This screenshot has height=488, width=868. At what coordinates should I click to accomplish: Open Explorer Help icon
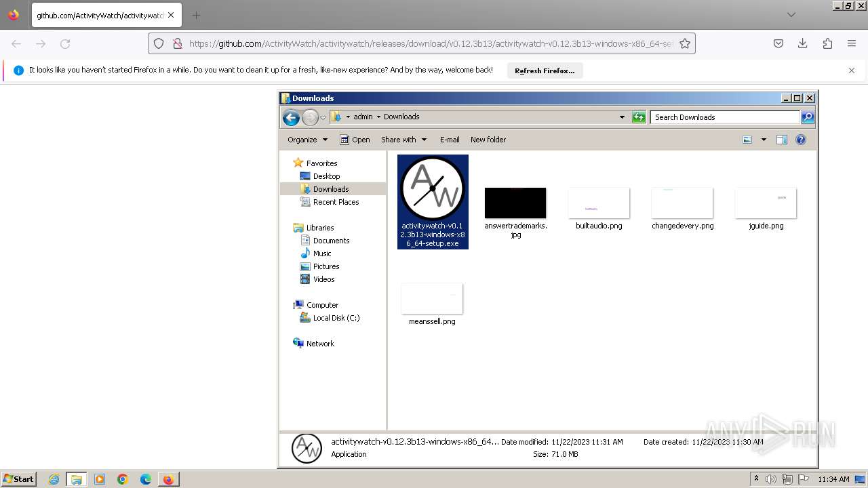[801, 140]
